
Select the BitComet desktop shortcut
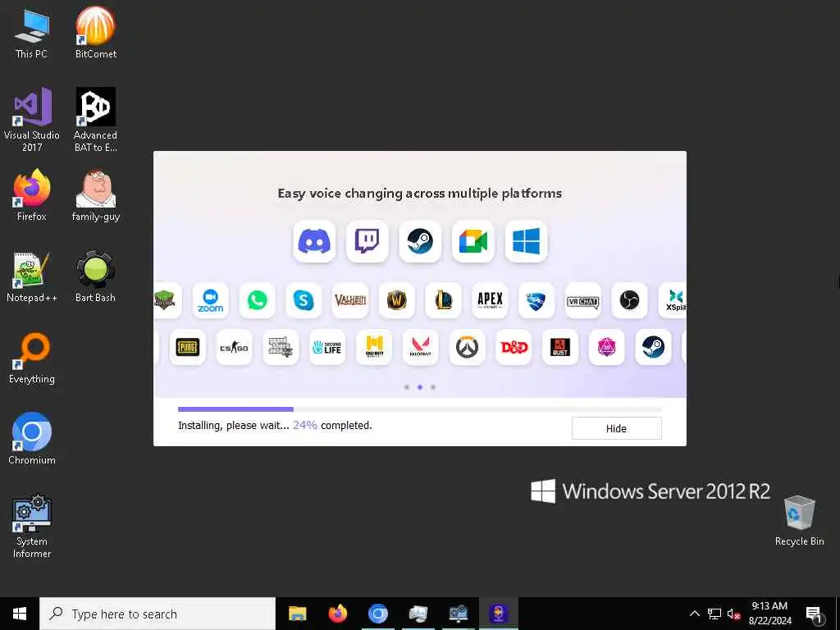tap(95, 33)
